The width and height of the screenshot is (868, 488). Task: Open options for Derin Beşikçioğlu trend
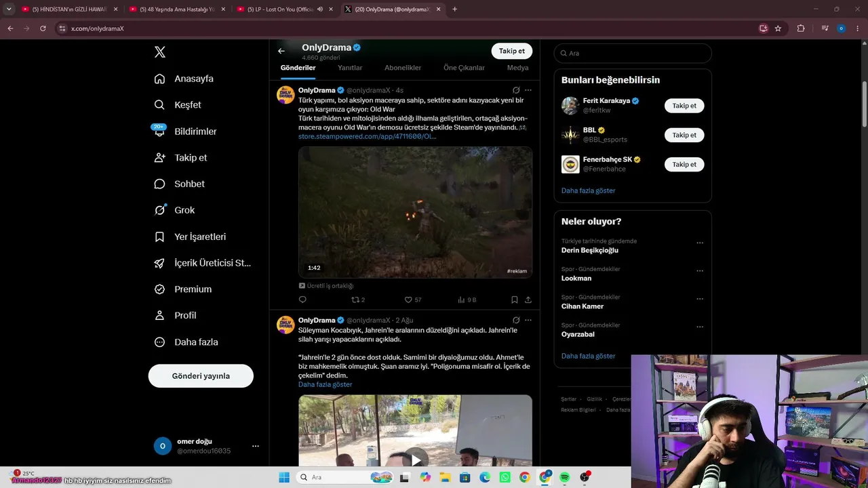[700, 243]
